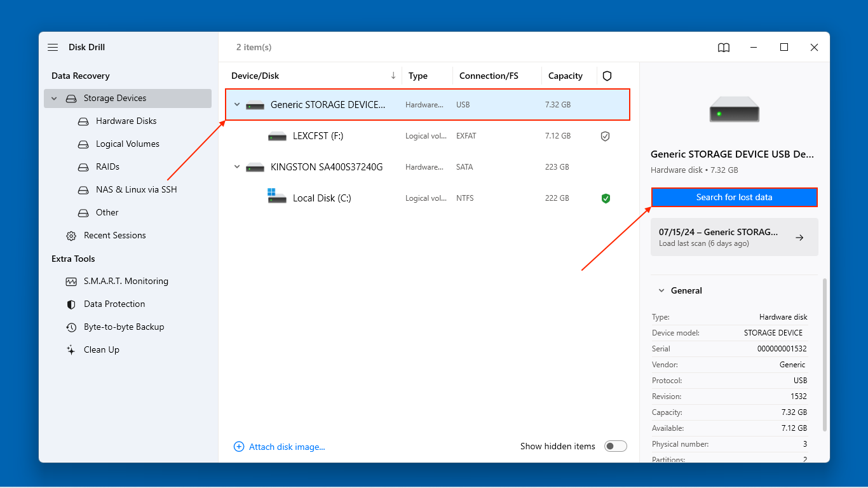Click the SATA connection cell
Screen dimensions: 868x488
465,167
